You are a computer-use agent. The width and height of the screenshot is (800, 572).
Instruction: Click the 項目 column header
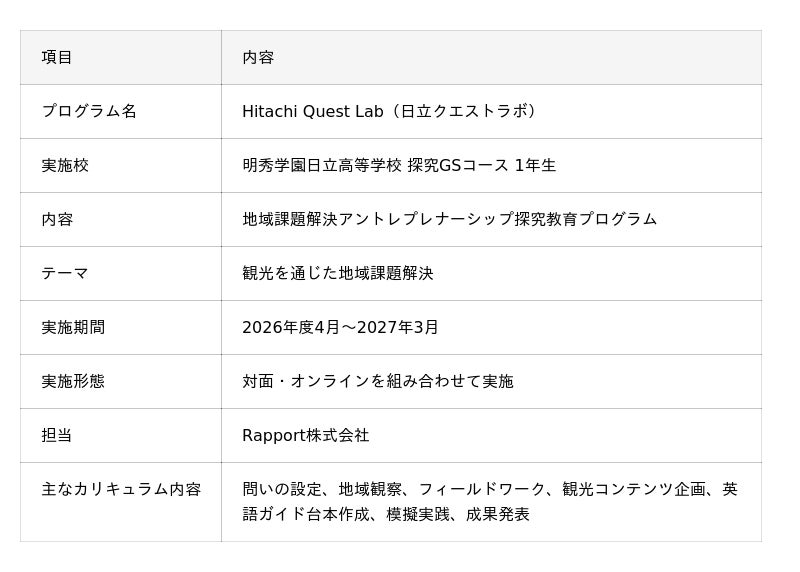pyautogui.click(x=57, y=57)
